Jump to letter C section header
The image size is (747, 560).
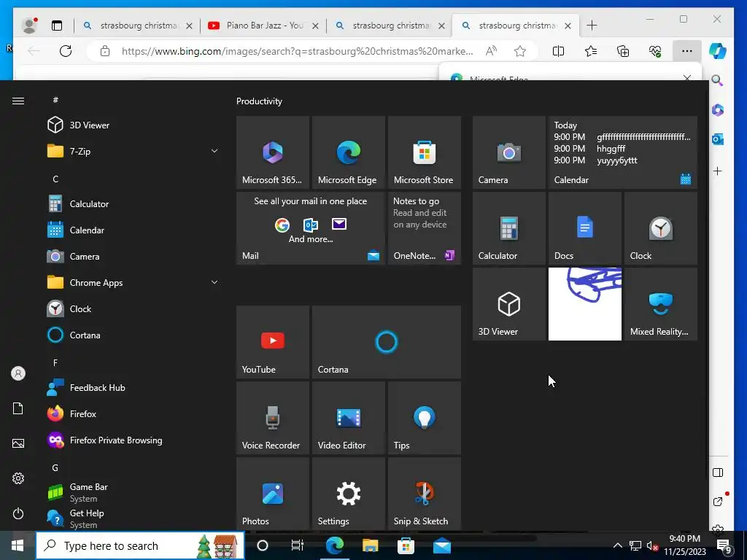click(x=55, y=179)
